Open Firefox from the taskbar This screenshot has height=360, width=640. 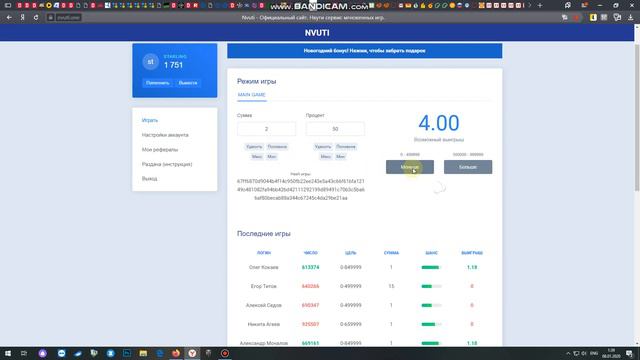coord(176,353)
